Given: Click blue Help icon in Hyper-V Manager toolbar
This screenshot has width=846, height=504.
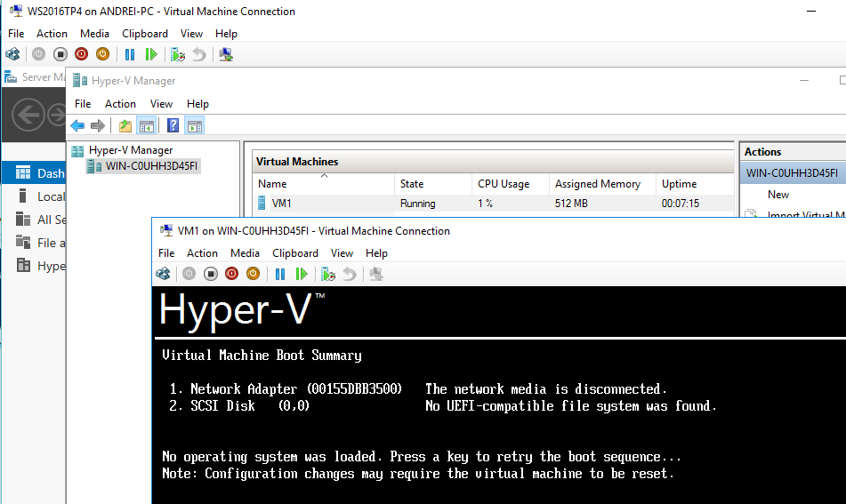Looking at the screenshot, I should point(173,125).
